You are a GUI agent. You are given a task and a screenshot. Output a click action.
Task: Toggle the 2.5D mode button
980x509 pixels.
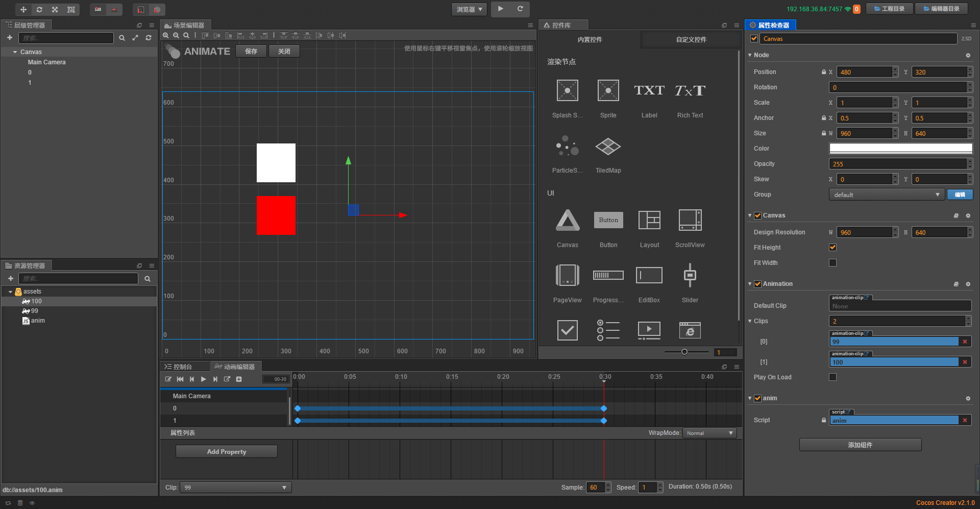tap(966, 39)
